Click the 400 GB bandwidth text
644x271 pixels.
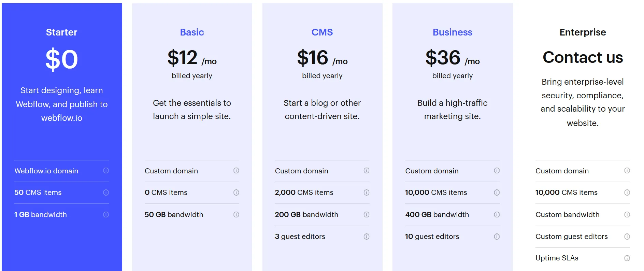point(437,215)
